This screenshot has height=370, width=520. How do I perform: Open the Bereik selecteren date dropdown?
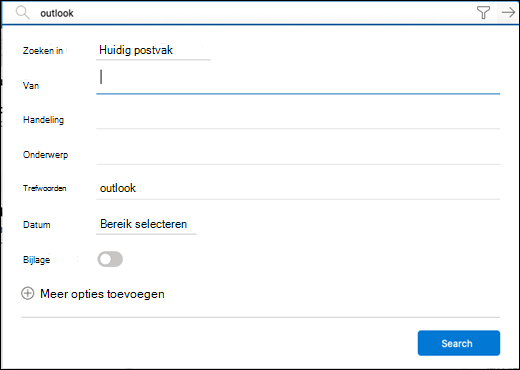pyautogui.click(x=146, y=224)
